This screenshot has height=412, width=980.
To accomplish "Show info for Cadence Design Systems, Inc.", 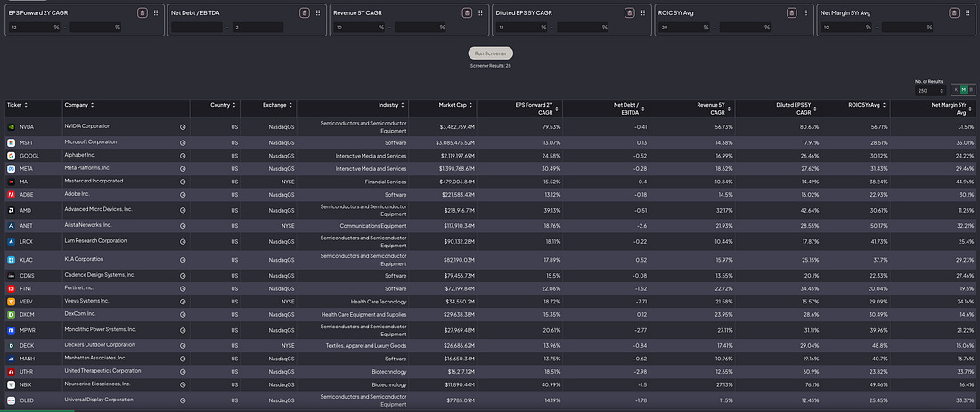I will [183, 275].
